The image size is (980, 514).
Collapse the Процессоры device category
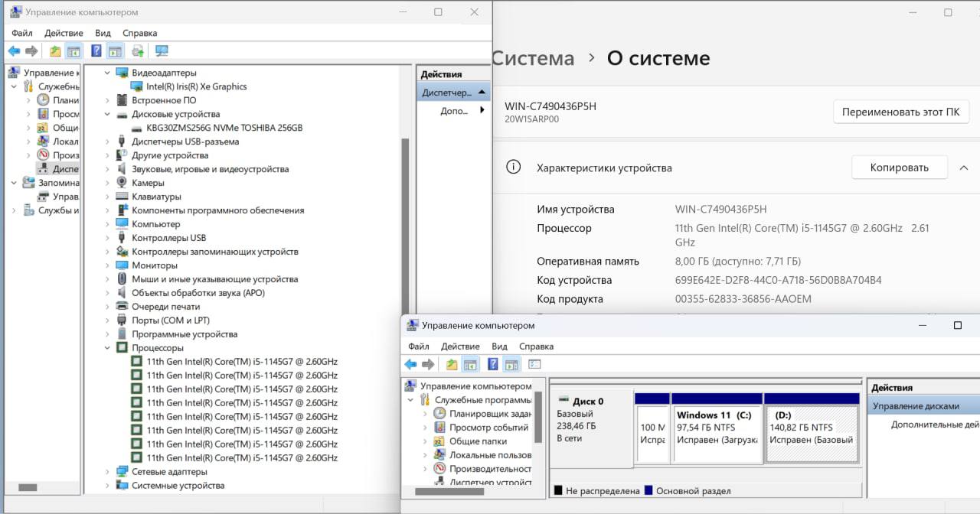pos(107,348)
